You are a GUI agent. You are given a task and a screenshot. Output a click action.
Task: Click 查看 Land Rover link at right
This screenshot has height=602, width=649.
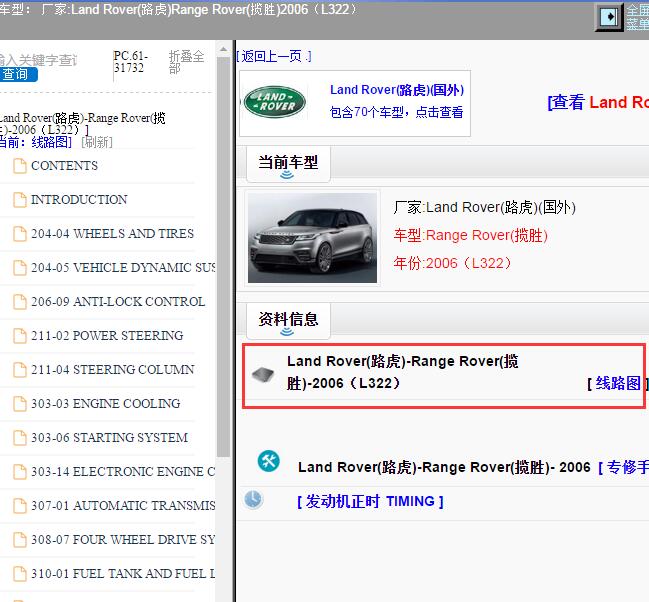[x=598, y=102]
